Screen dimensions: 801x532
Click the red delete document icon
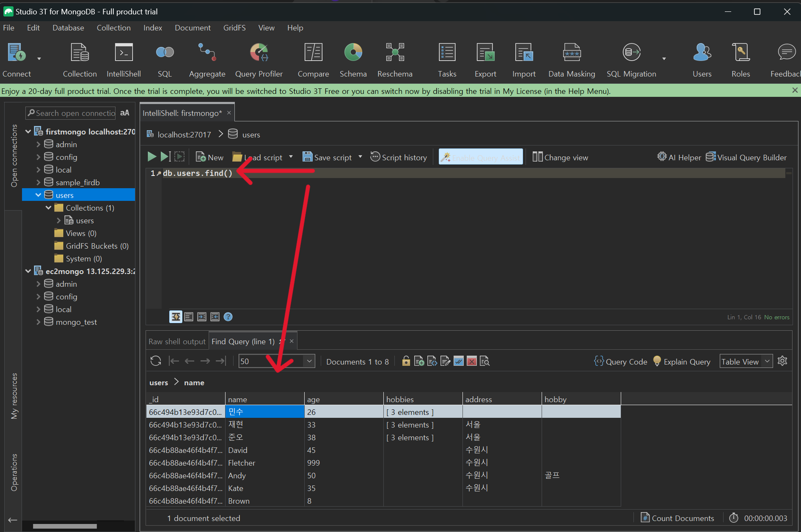click(x=472, y=361)
